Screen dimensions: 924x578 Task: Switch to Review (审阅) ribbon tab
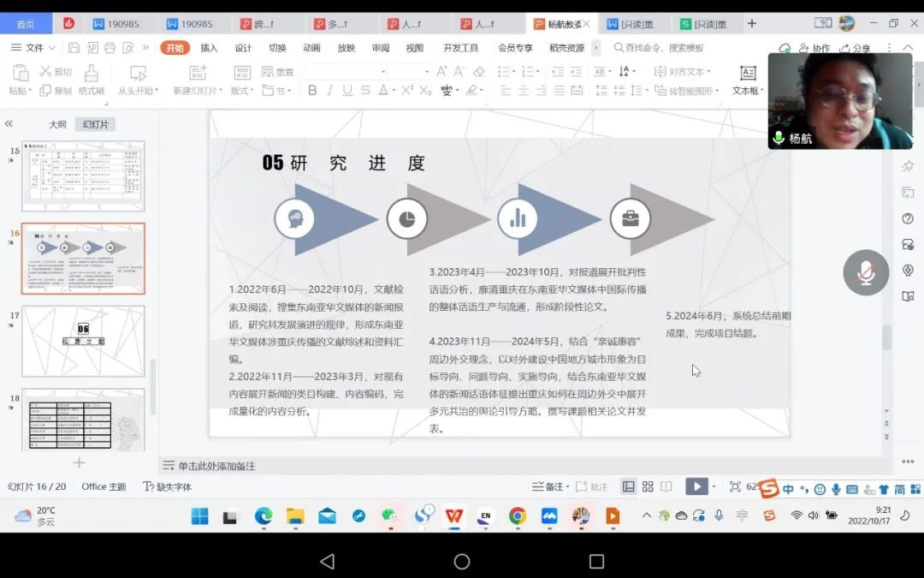pyautogui.click(x=381, y=48)
